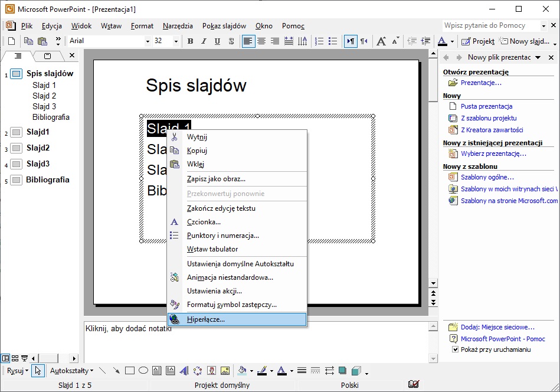Click the Increase Indent icon
This screenshot has width=560, height=392.
[425, 41]
